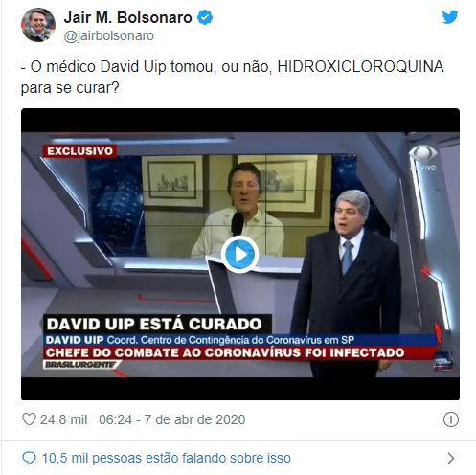Click the blue verified badge
The image size is (476, 475).
click(205, 17)
